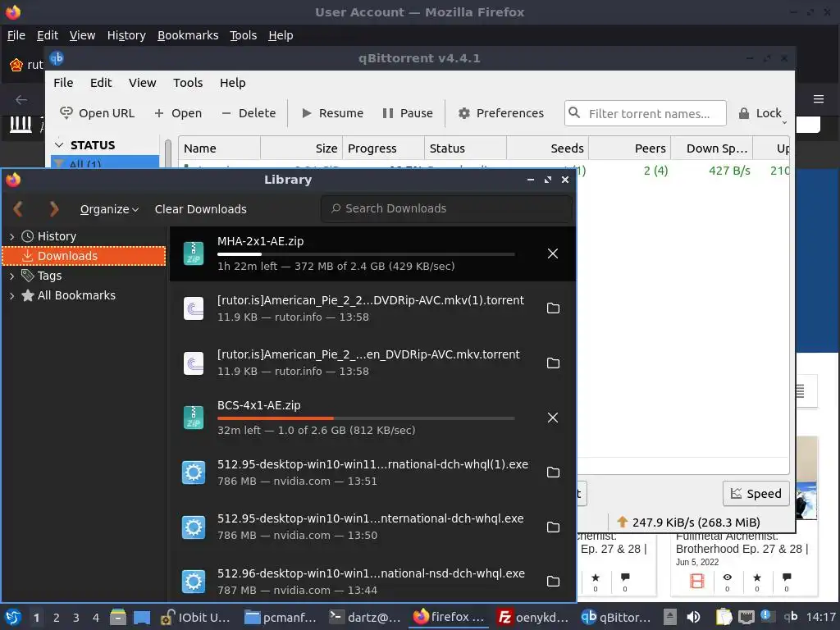This screenshot has height=630, width=840.
Task: Click the MHA-2x1-AE.zip progress bar
Action: [x=366, y=254]
